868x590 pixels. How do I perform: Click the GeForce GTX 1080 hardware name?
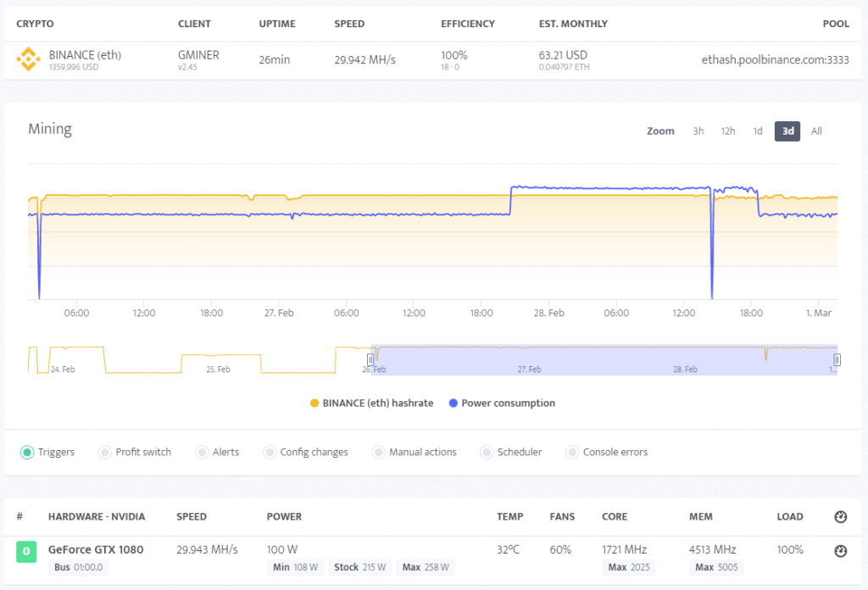pos(96,549)
